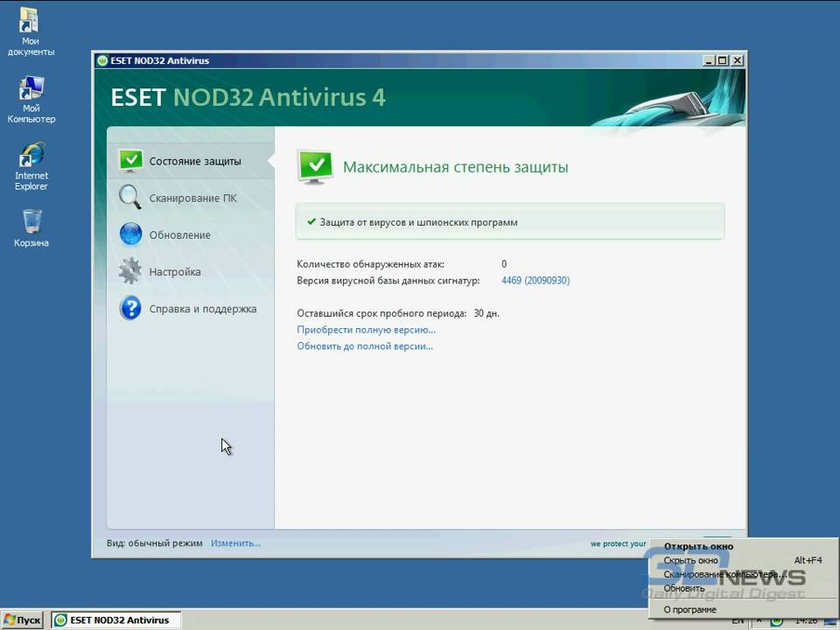Open the Настройка section
840x630 pixels.
tap(175, 272)
